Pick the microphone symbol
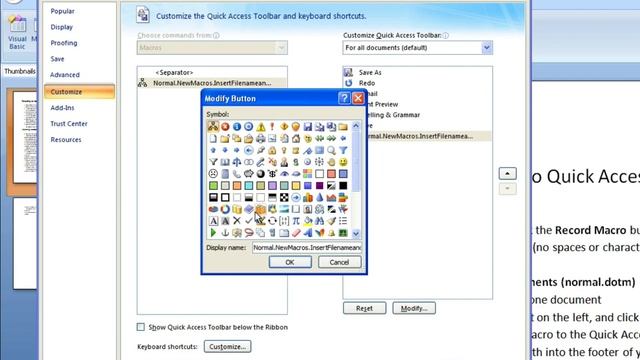The width and height of the screenshot is (640, 360). [x=260, y=162]
